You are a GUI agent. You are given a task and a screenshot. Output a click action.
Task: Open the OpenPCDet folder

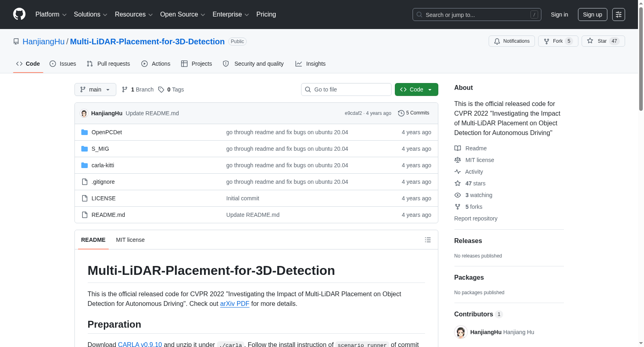107,132
